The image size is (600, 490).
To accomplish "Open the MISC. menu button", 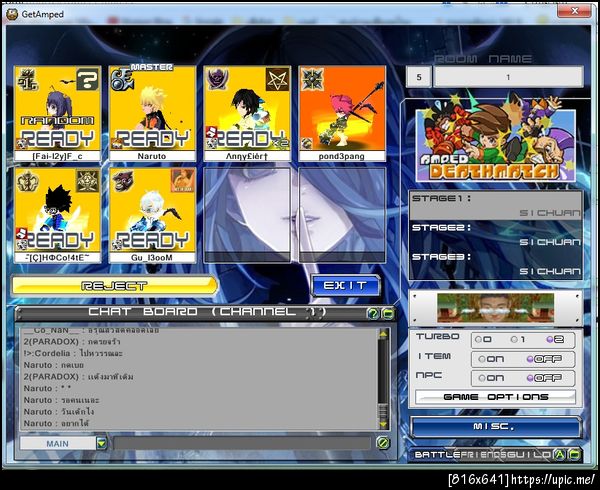I will 496,427.
